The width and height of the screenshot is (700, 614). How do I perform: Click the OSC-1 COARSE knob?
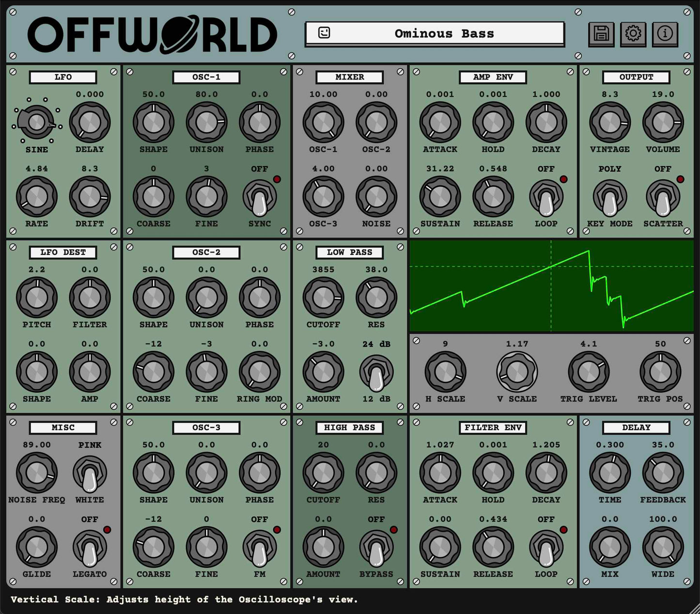[x=154, y=197]
